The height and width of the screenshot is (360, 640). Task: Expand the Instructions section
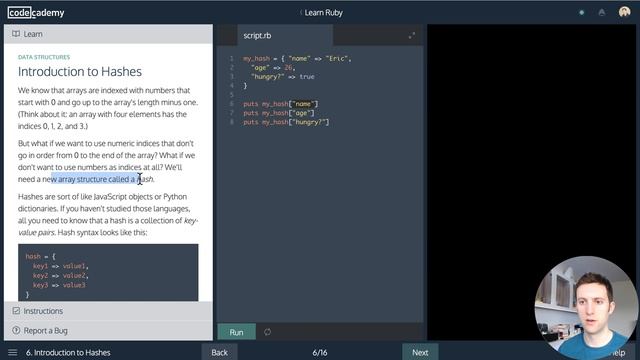coord(108,311)
